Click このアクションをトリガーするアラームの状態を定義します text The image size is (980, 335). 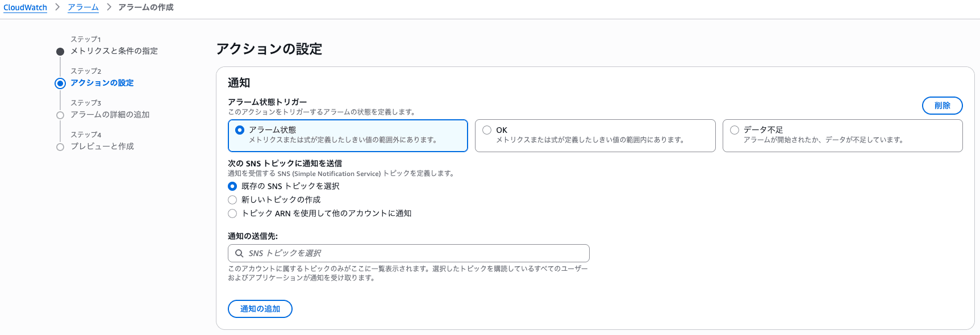322,112
